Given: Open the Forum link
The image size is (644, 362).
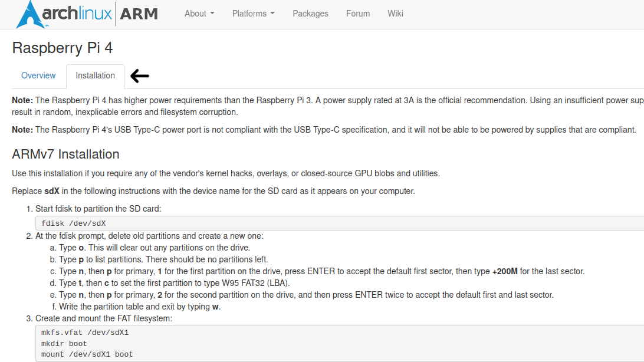Looking at the screenshot, I should (358, 14).
